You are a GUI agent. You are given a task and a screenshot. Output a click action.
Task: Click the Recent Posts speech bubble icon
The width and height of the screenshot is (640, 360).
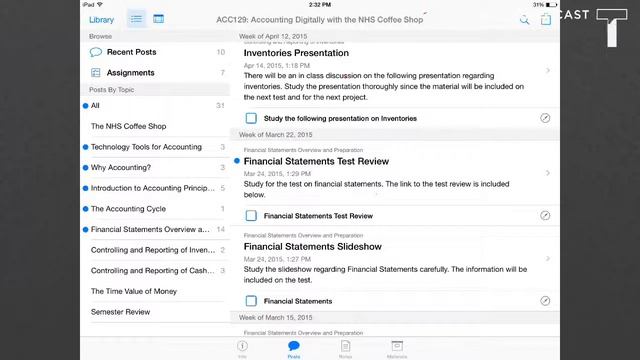(96, 52)
